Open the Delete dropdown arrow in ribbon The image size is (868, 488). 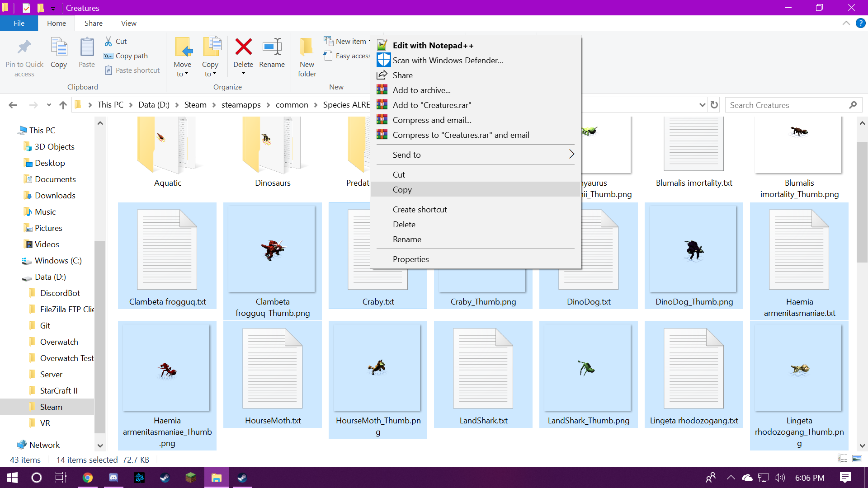(243, 74)
